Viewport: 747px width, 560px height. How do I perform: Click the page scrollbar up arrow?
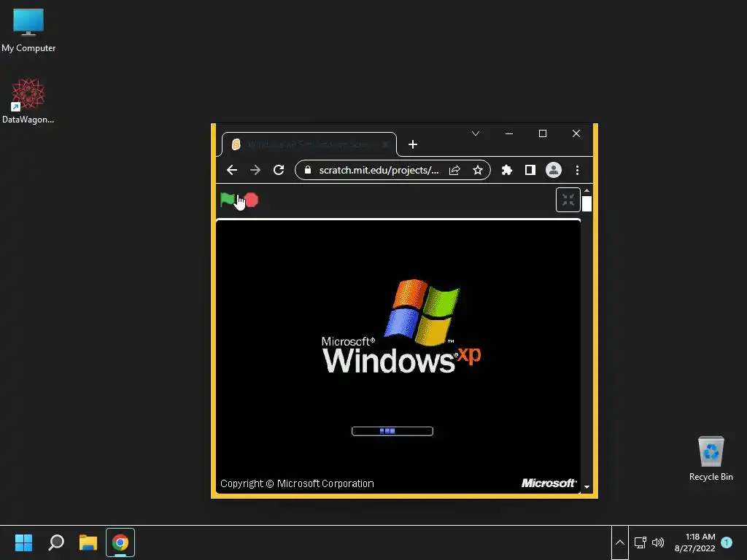(587, 190)
